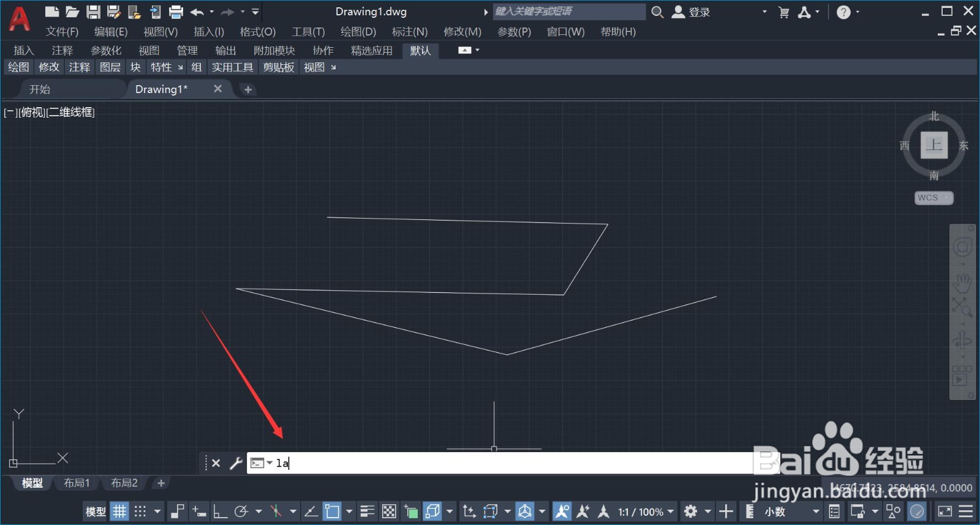Click the Zoom Extents tool in navigation bar

tap(962, 307)
